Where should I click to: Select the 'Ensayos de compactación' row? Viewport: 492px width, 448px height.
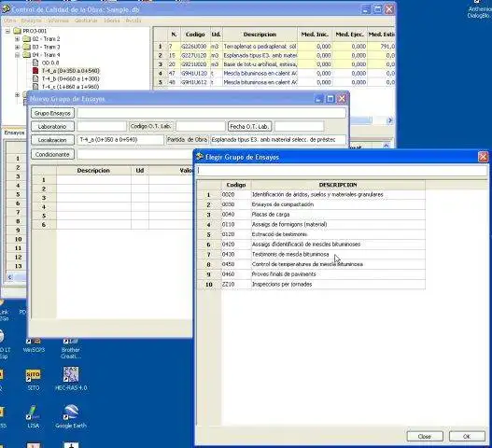tap(311, 204)
